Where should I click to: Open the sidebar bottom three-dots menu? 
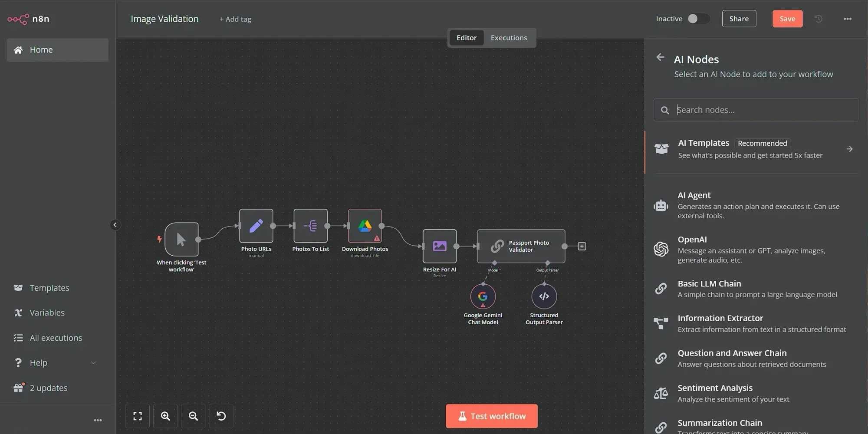98,420
